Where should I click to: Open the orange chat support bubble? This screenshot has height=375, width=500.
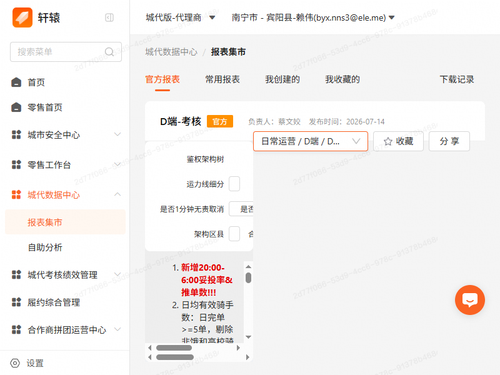(x=470, y=300)
